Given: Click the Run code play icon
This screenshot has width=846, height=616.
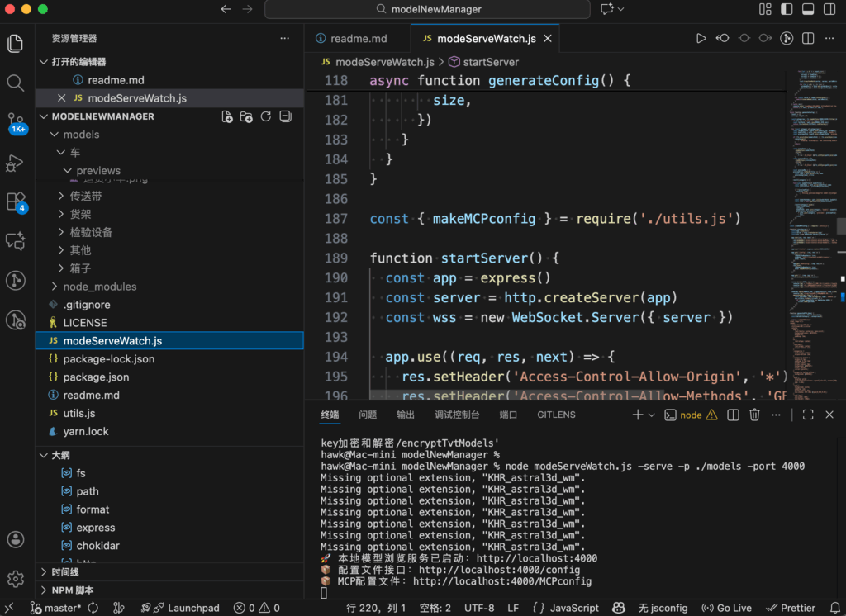Looking at the screenshot, I should coord(701,38).
